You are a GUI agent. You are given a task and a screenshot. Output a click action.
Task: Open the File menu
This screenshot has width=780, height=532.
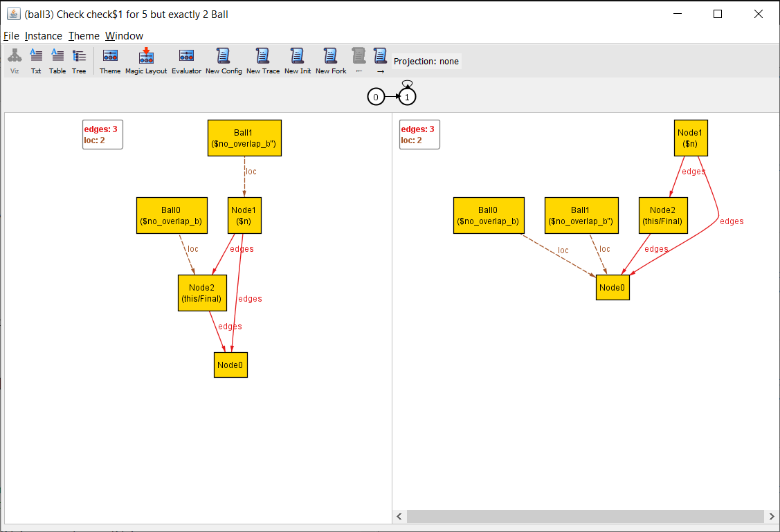tap(11, 36)
